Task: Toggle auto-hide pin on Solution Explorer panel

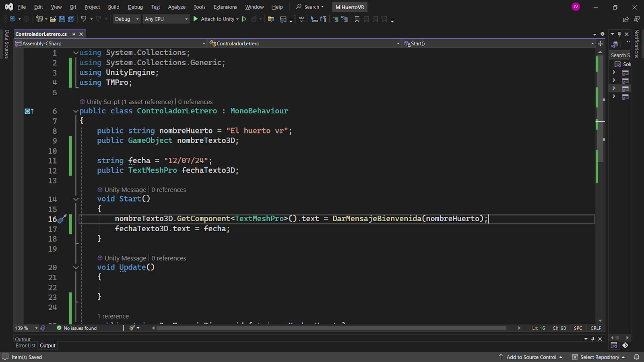Action: [x=619, y=34]
